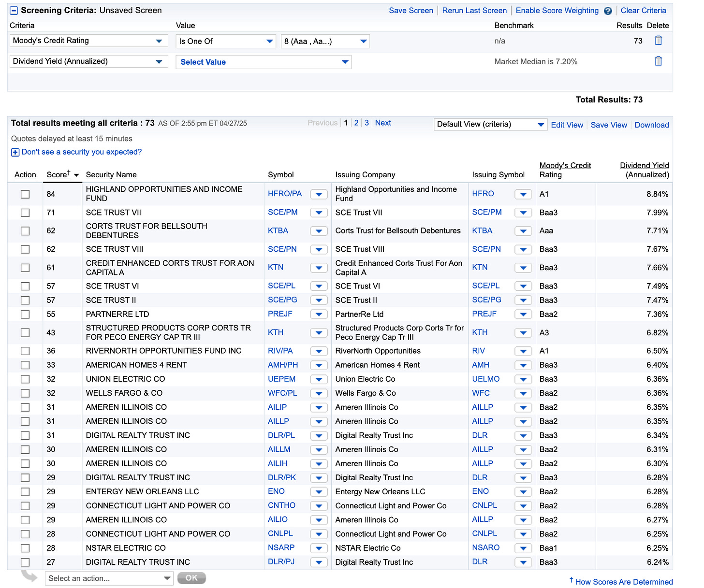Open the KTH issuing symbol action arrow

(523, 333)
